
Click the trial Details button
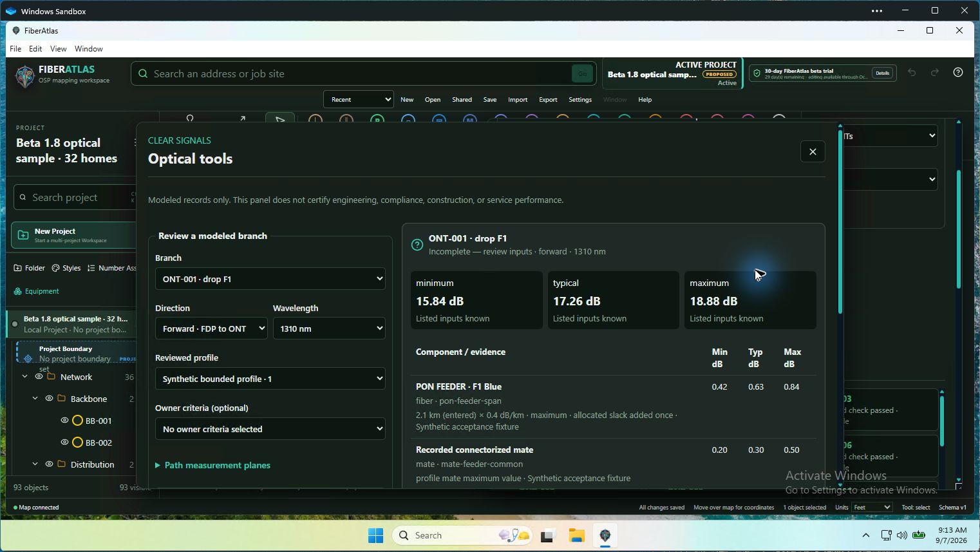[x=882, y=73]
